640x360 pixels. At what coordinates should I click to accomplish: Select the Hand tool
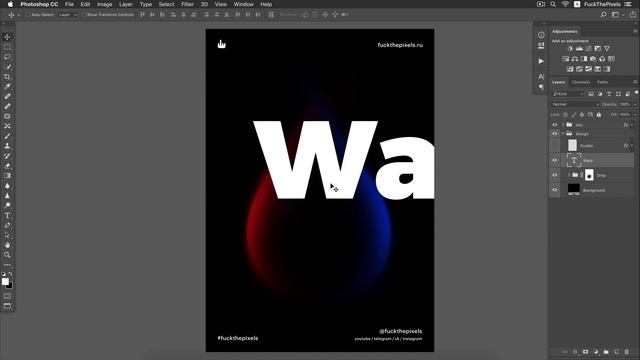coord(7,245)
